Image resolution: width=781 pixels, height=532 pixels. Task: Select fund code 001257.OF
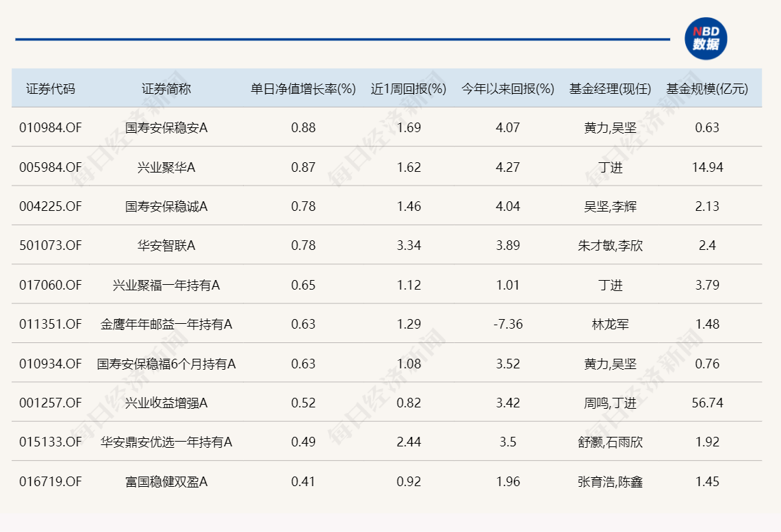pos(50,403)
